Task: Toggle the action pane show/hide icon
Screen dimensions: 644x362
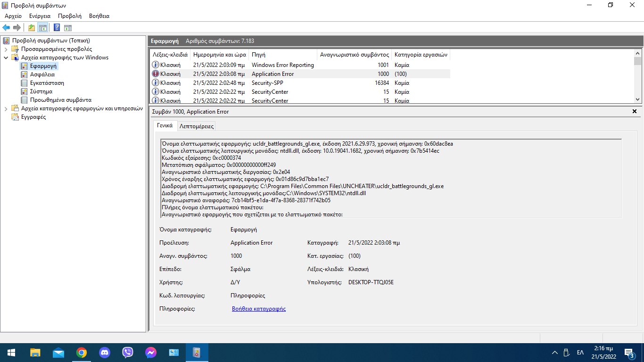Action: point(68,28)
